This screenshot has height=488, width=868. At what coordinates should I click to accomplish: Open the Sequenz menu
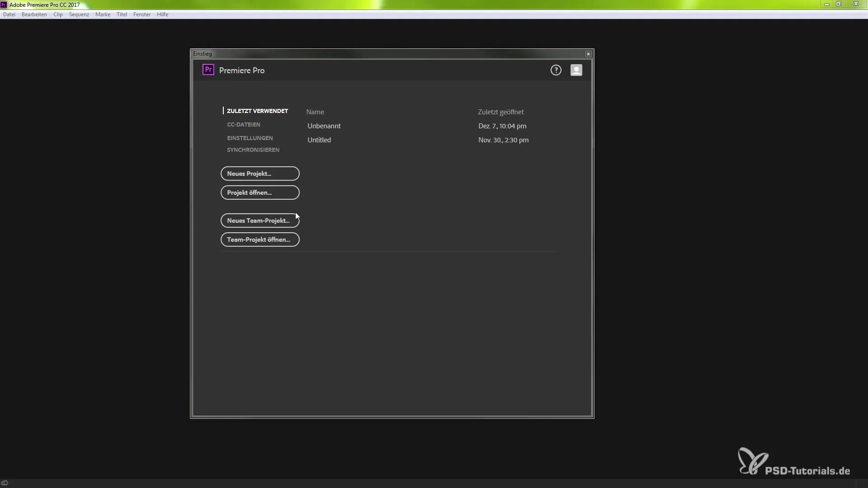(79, 14)
